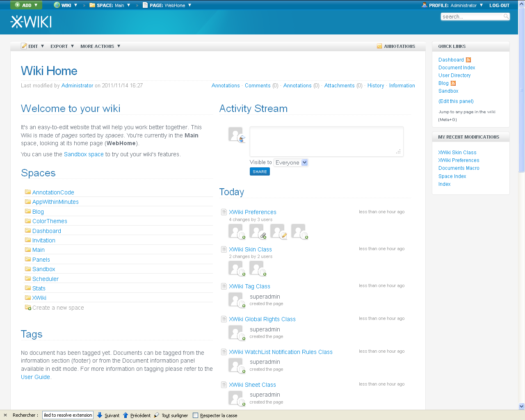Click the vertical scrollbar thumb
The image size is (525, 420).
tap(521, 90)
